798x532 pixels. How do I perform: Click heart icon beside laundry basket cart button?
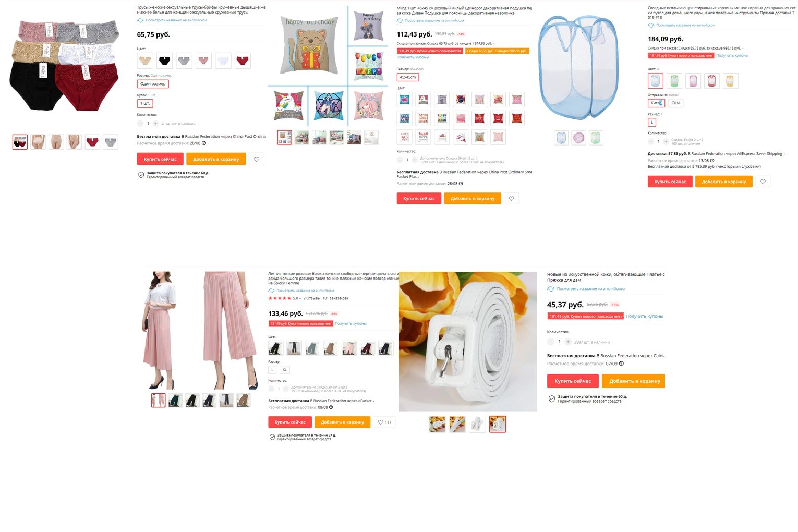[763, 182]
